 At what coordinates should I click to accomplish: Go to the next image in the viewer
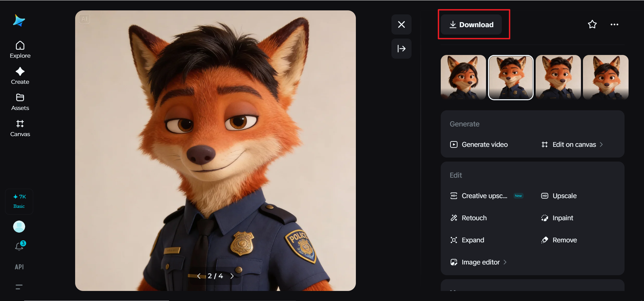232,276
